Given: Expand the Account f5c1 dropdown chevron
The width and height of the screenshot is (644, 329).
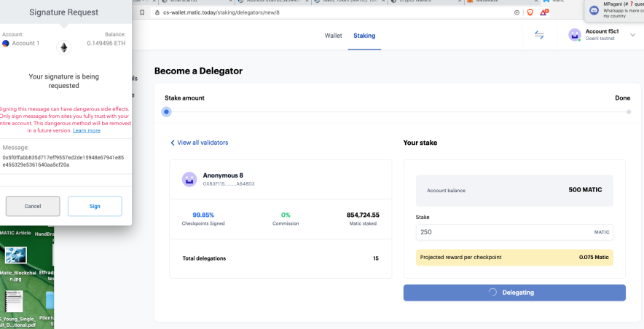Looking at the screenshot, I should point(632,35).
